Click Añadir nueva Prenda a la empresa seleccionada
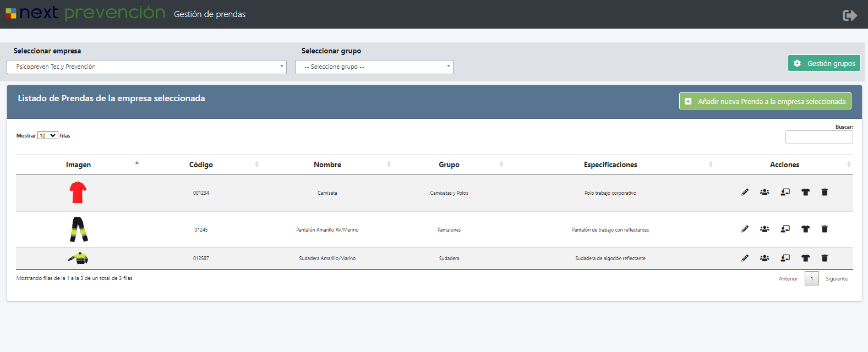 (x=765, y=101)
